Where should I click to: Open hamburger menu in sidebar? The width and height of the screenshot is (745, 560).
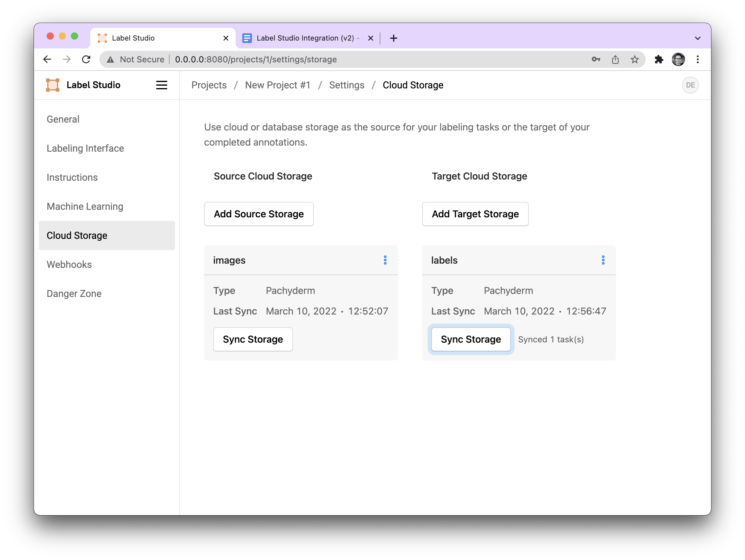coord(162,85)
